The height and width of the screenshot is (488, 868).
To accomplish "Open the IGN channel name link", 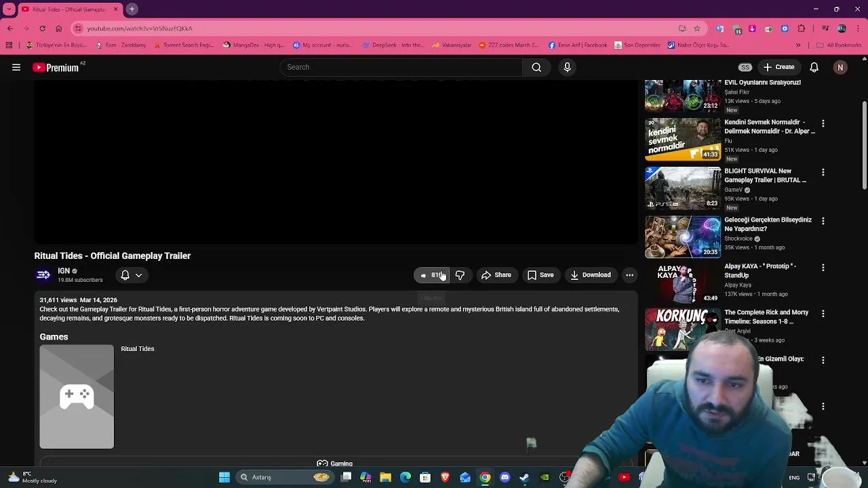I will pyautogui.click(x=64, y=270).
